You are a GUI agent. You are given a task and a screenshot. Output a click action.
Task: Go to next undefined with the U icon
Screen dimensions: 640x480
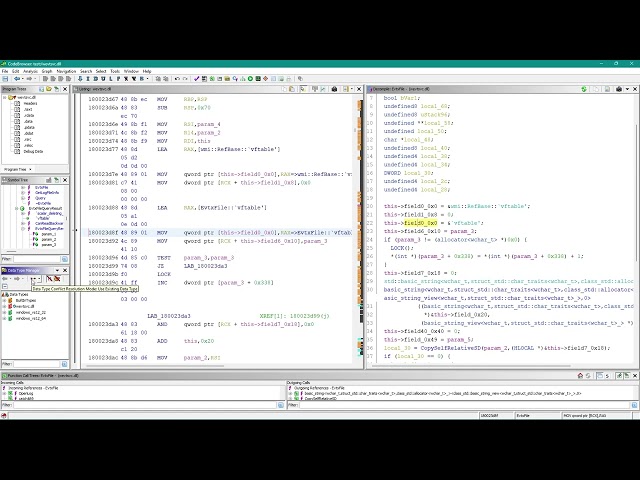click(x=103, y=79)
